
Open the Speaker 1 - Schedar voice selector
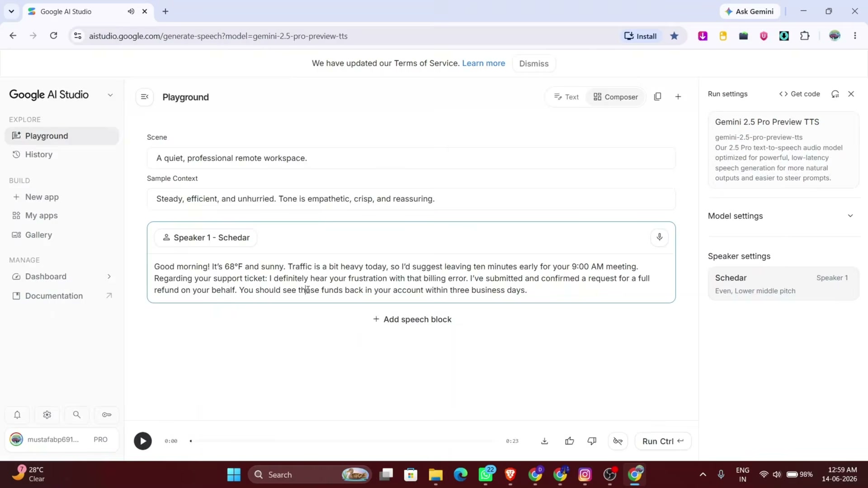(206, 238)
